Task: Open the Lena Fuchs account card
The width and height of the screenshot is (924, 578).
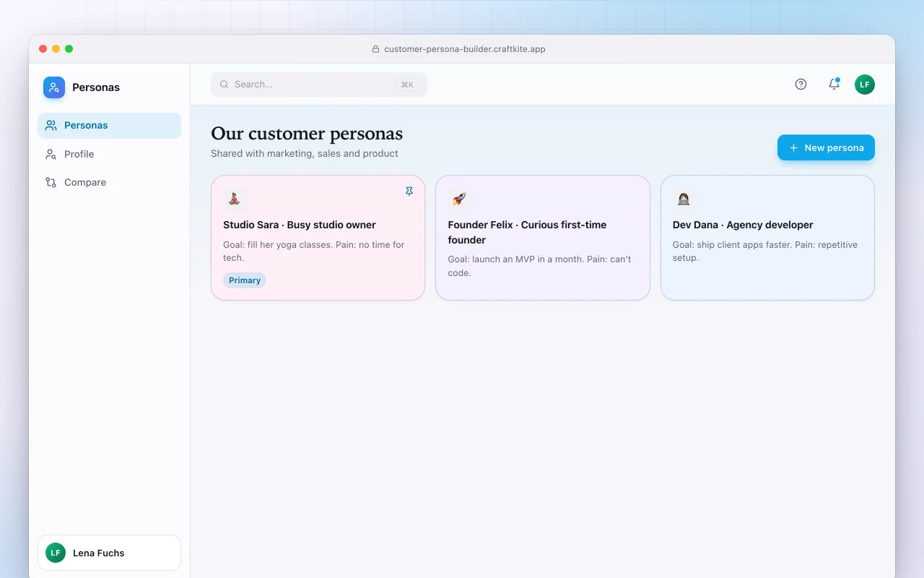Action: click(109, 553)
